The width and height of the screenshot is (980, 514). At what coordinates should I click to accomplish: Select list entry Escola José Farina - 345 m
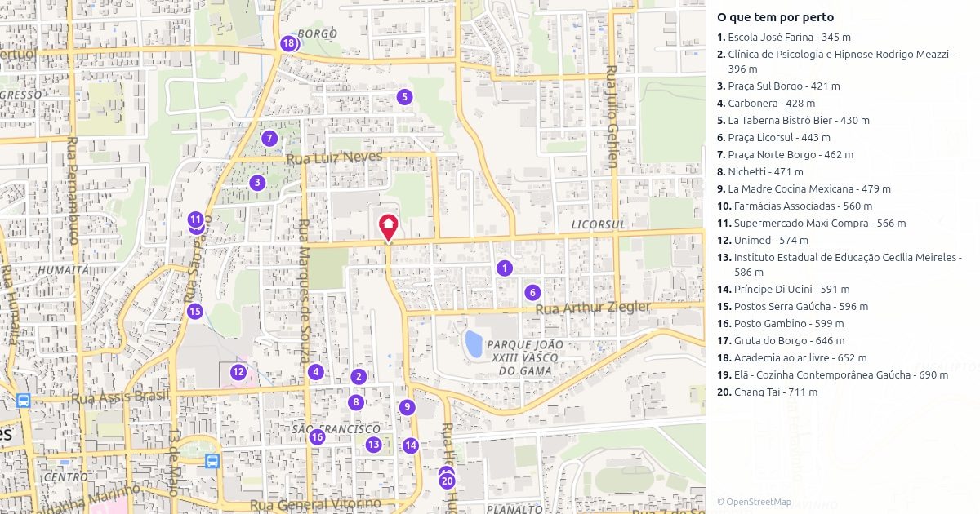click(x=784, y=38)
